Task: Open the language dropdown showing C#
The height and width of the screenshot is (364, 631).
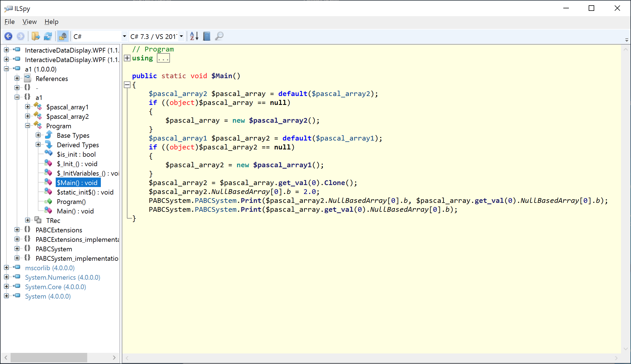Action: 124,36
